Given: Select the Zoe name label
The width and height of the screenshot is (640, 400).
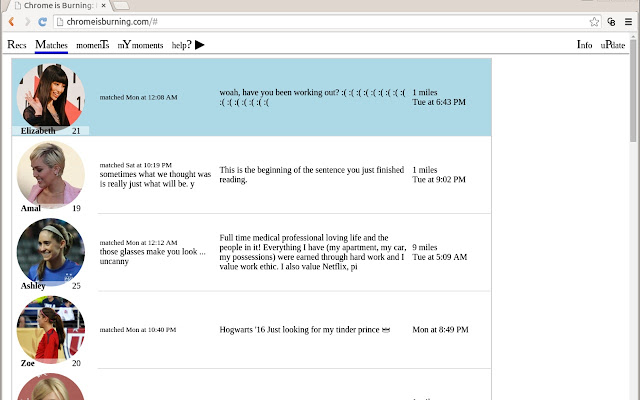Looking at the screenshot, I should [27, 363].
